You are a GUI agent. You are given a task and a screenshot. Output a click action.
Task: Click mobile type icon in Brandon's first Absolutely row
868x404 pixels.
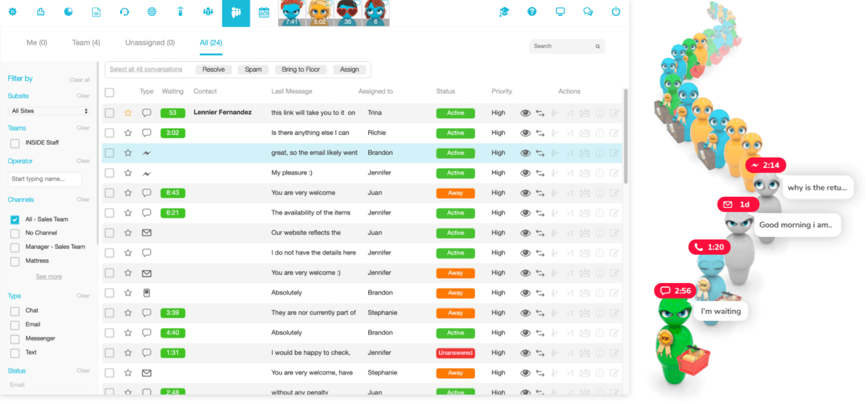(x=147, y=293)
